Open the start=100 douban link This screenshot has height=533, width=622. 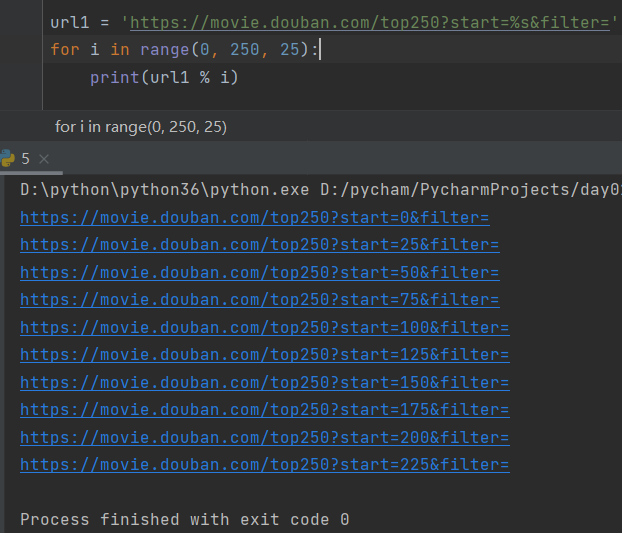[265, 328]
